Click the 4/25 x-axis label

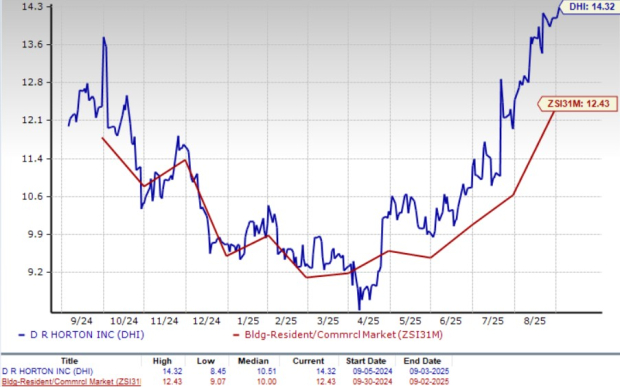pyautogui.click(x=369, y=321)
